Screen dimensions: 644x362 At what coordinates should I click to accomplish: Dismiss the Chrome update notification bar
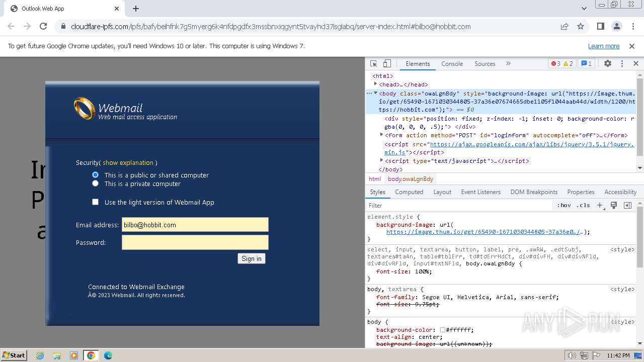(632, 46)
